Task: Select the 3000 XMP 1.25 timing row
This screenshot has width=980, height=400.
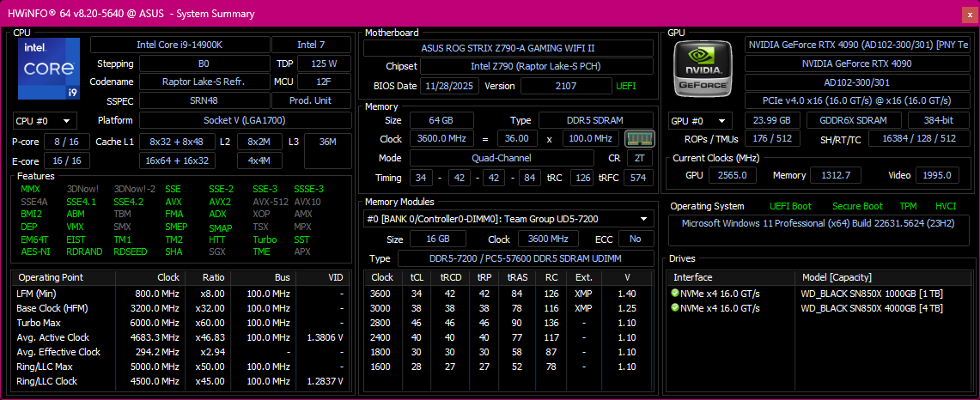Action: pyautogui.click(x=508, y=308)
